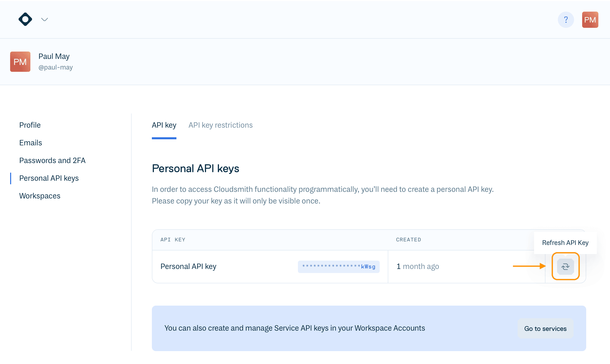Go to the Emails section
Screen dimensions: 610x364
[31, 143]
